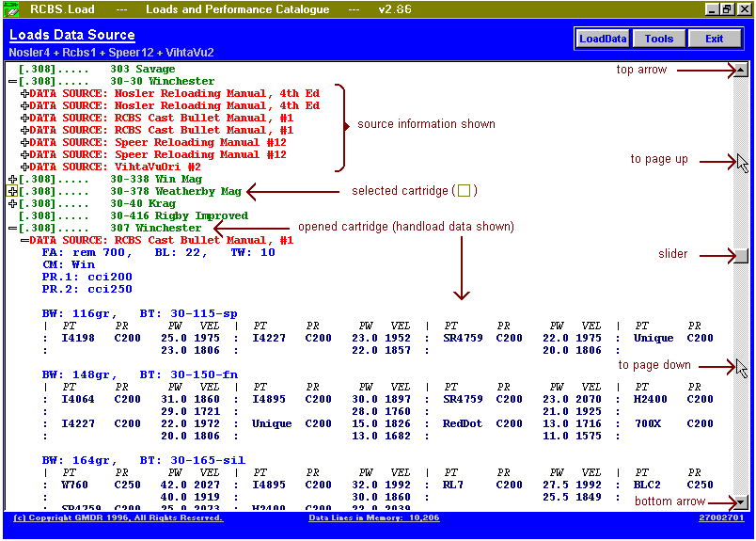
Task: Click the 'BW: 148gr' bullet heading
Action: pyautogui.click(x=79, y=374)
